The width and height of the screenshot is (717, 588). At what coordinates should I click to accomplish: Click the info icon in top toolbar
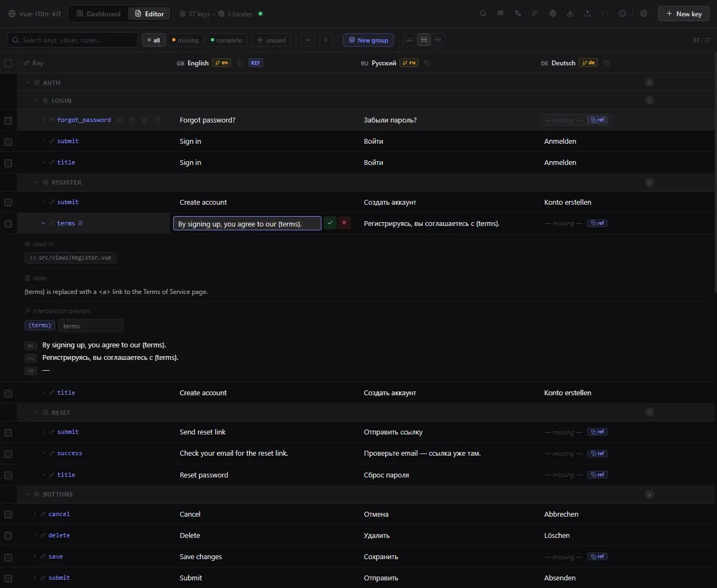pos(622,14)
